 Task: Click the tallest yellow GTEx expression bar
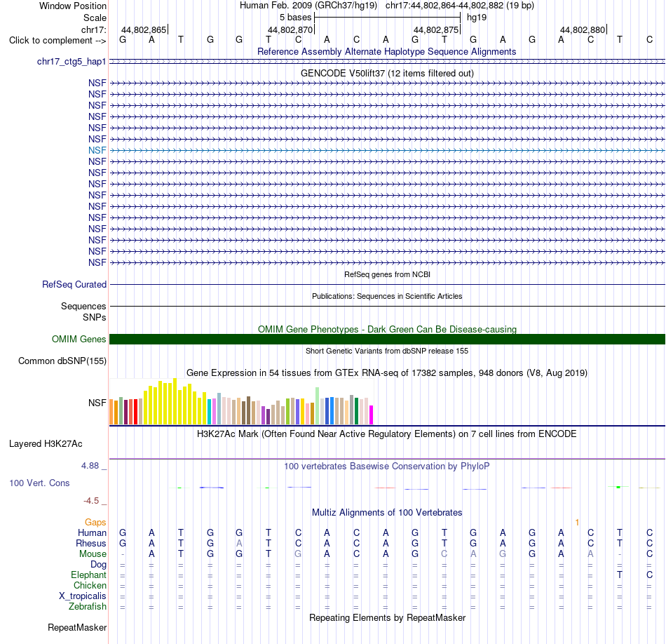[175, 401]
